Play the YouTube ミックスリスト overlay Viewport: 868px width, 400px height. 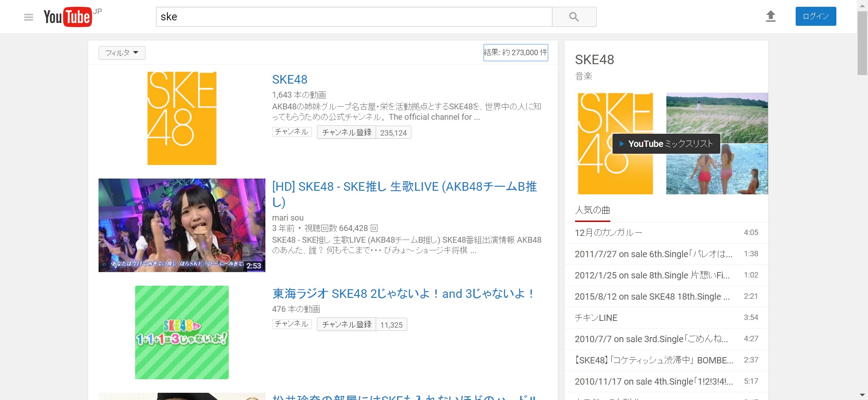click(666, 144)
